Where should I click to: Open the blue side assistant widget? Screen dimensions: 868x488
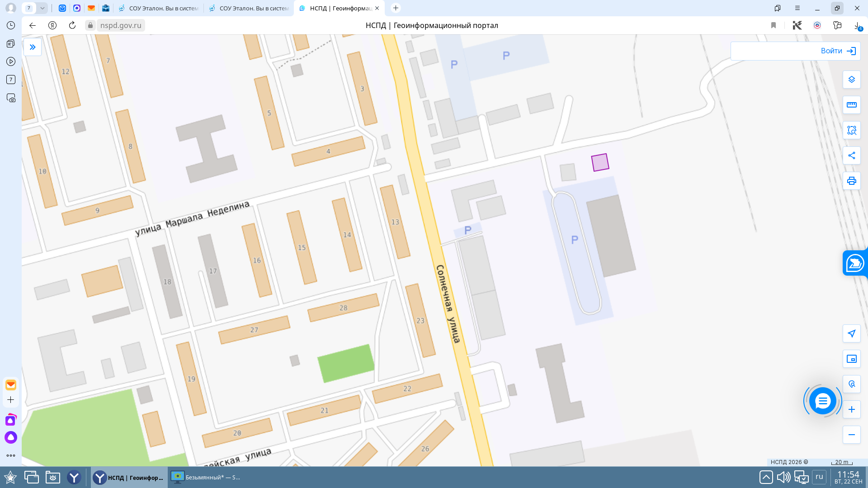(855, 263)
